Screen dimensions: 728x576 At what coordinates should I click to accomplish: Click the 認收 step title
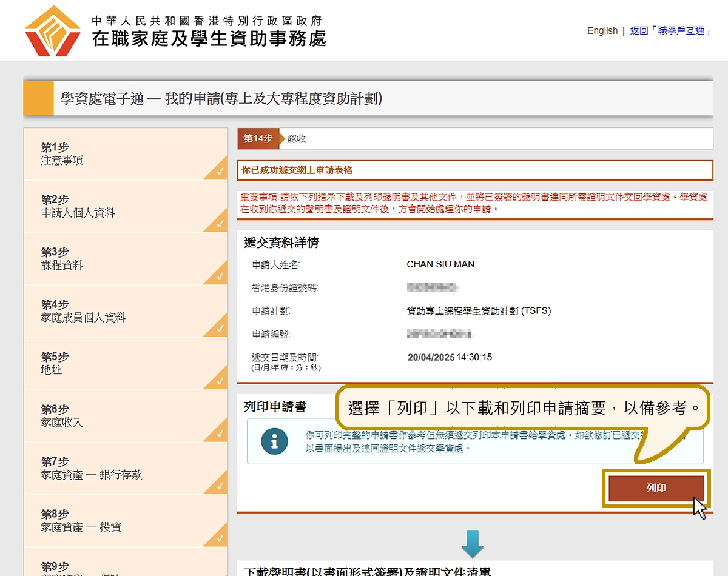click(x=297, y=139)
